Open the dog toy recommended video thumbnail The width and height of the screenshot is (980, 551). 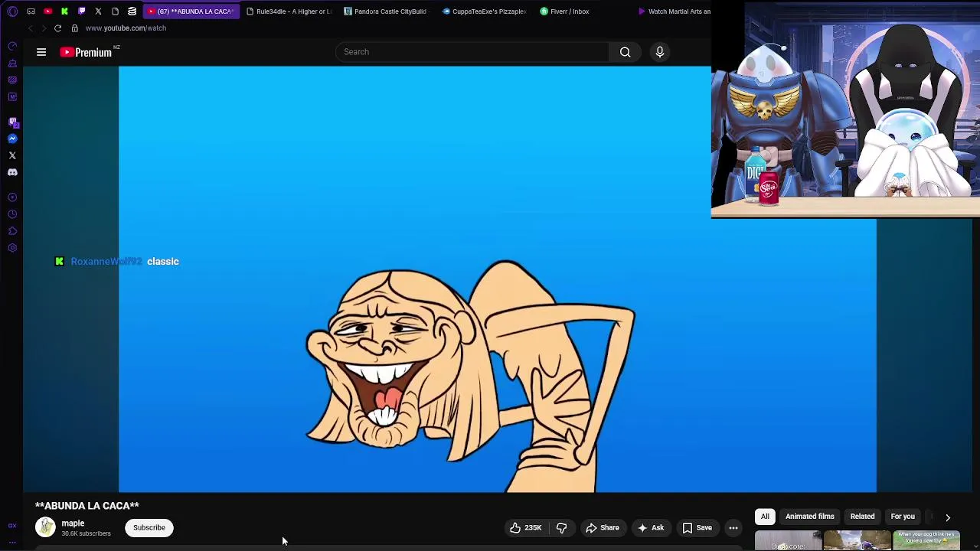(926, 541)
